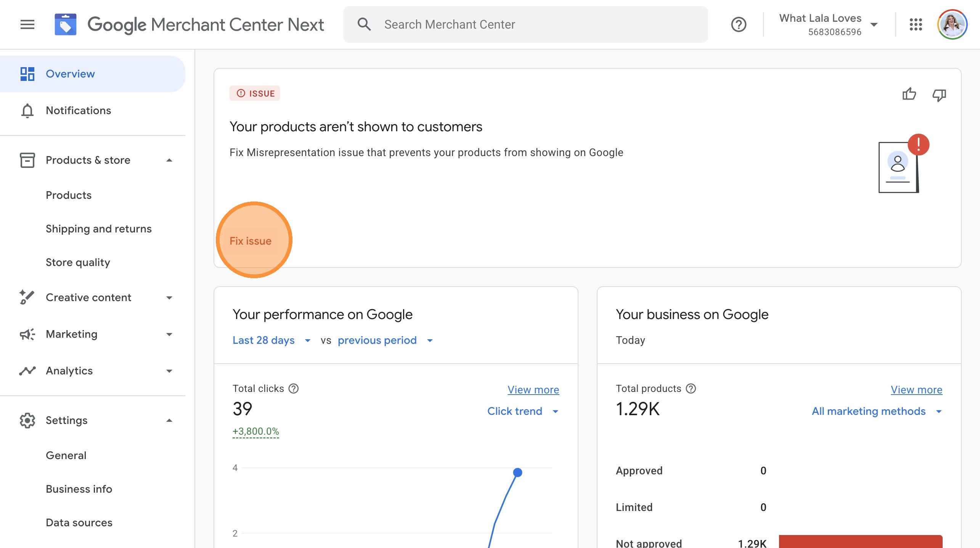Collapse the Products & store section
The height and width of the screenshot is (548, 980).
coord(169,160)
